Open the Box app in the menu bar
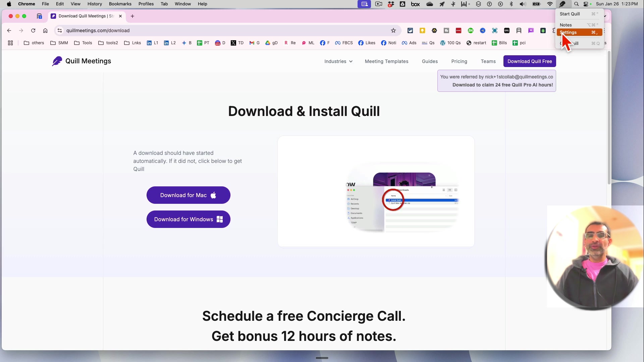The height and width of the screenshot is (362, 644). tap(415, 4)
